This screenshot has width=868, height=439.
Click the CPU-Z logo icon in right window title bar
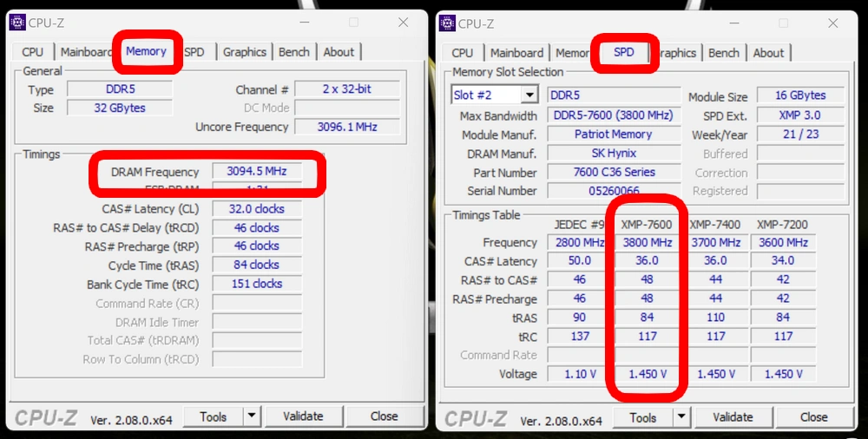(447, 23)
